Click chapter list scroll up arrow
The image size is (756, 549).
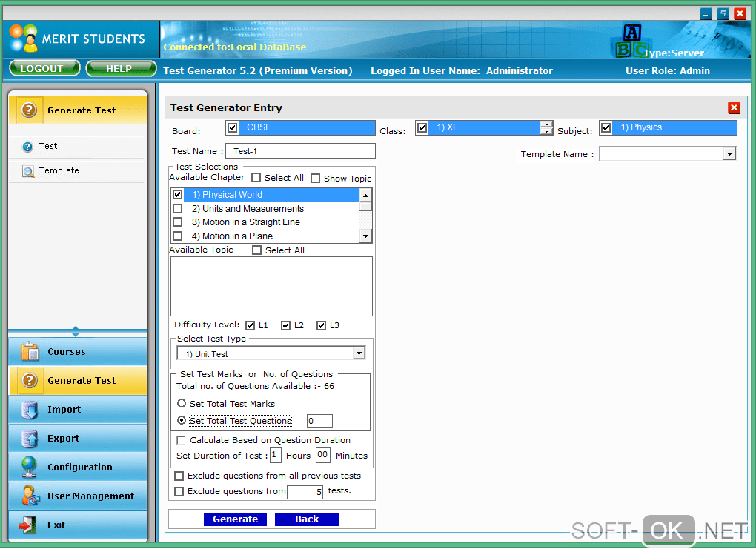click(365, 195)
